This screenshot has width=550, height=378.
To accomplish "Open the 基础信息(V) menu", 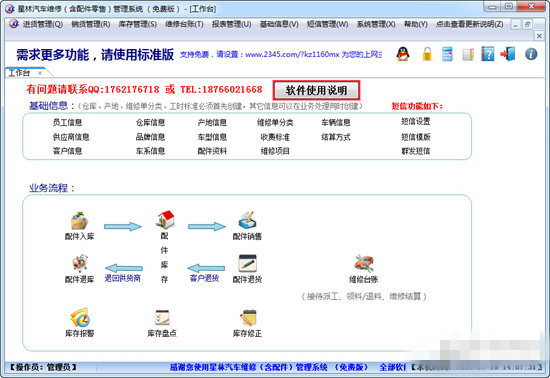I will pyautogui.click(x=279, y=24).
